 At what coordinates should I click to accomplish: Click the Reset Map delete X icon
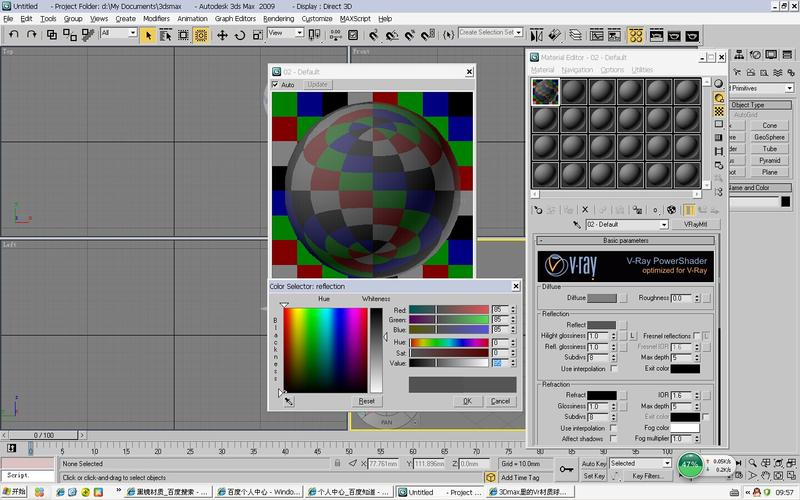point(586,210)
